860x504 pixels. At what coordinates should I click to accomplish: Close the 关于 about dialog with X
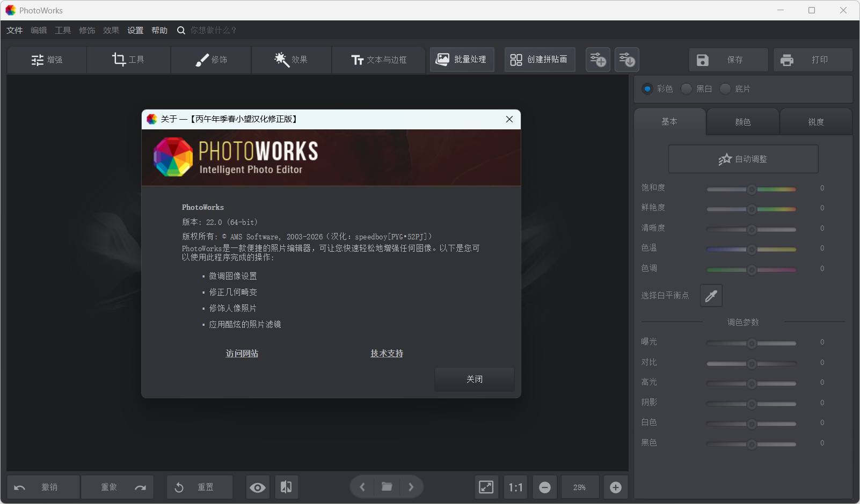point(509,119)
